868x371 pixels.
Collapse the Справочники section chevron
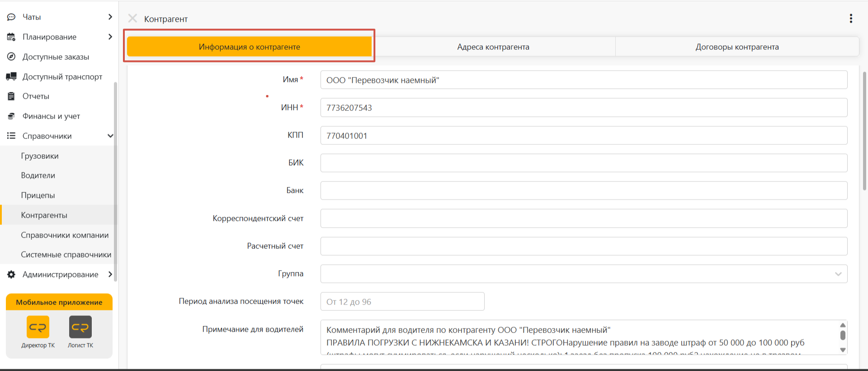[x=110, y=136]
